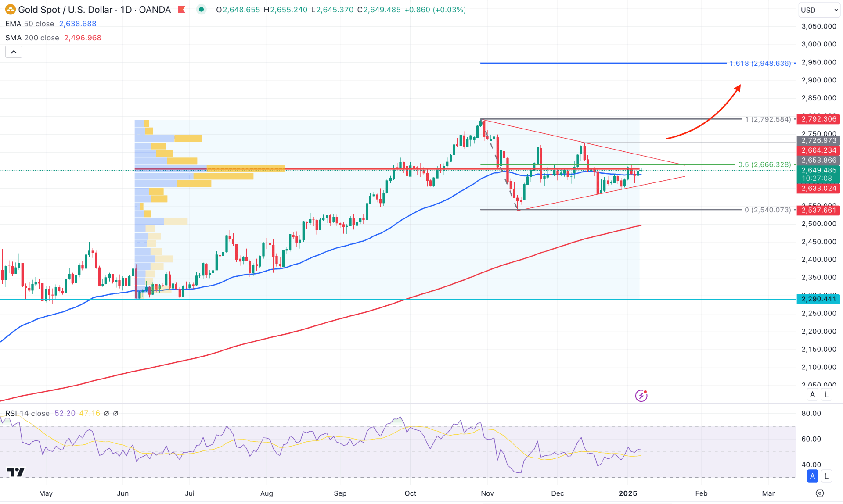Click cyan price tag 2,290.441
Screen dimensions: 843x504
[x=818, y=299]
